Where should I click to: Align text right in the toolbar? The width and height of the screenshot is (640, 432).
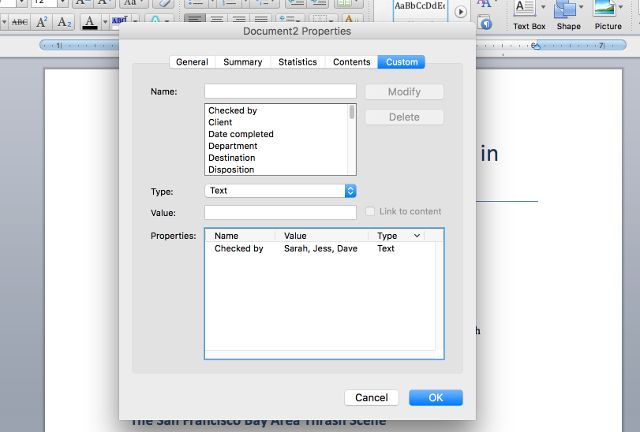click(239, 19)
